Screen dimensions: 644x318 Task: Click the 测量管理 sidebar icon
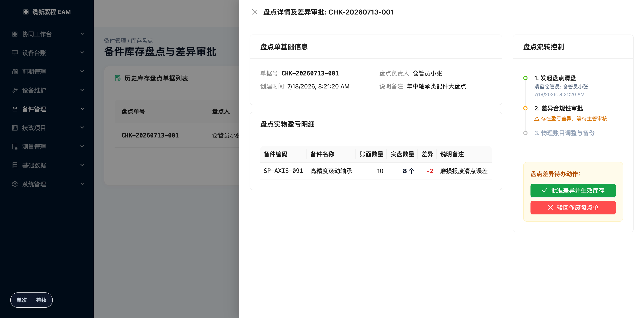[15, 147]
